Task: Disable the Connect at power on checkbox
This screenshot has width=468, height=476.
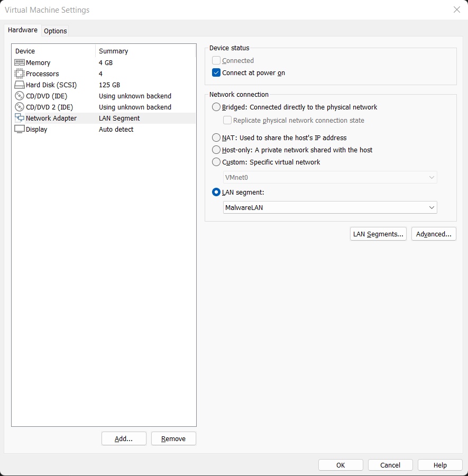Action: tap(216, 73)
